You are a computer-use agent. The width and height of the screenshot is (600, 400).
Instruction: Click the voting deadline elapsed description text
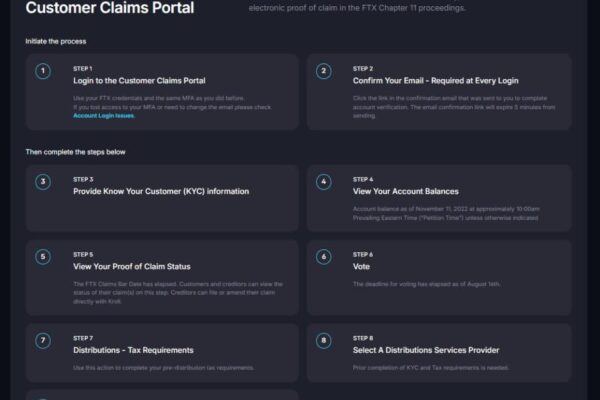[x=426, y=284]
